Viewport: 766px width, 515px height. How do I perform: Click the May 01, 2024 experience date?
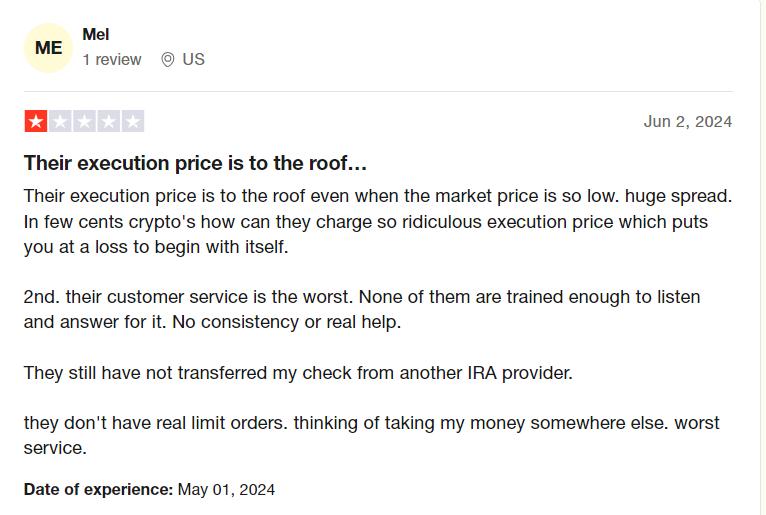click(x=226, y=490)
